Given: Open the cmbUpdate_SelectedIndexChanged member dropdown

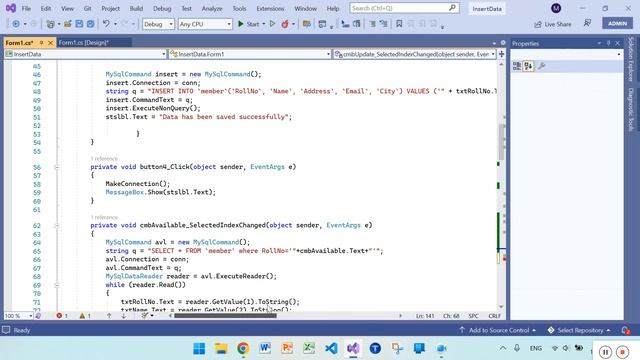Looking at the screenshot, I should click(x=415, y=54).
